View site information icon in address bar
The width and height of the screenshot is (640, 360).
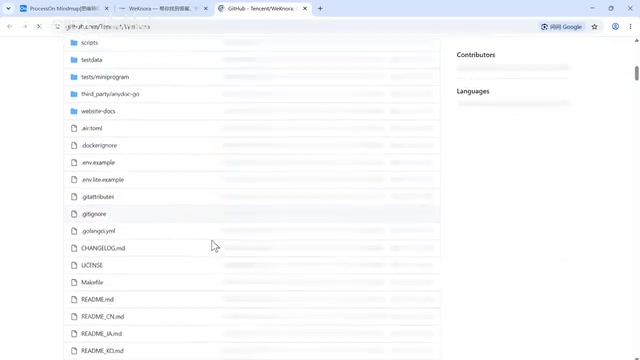point(57,27)
